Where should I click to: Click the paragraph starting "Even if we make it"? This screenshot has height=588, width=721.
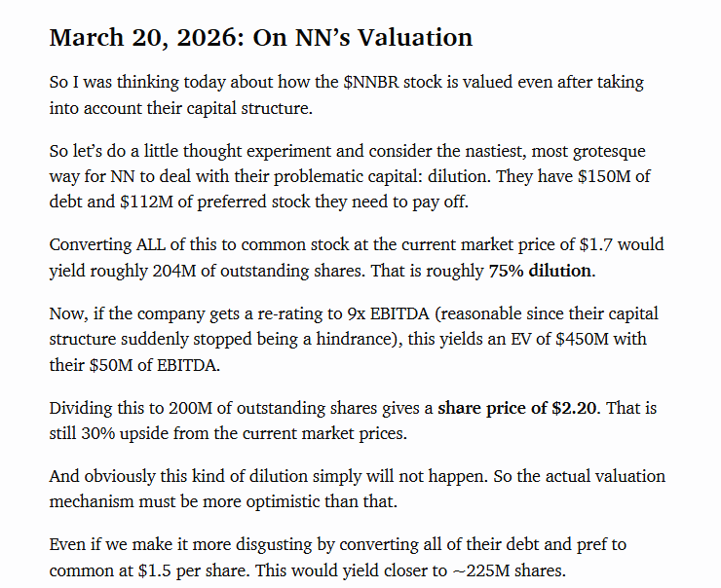tap(346, 559)
